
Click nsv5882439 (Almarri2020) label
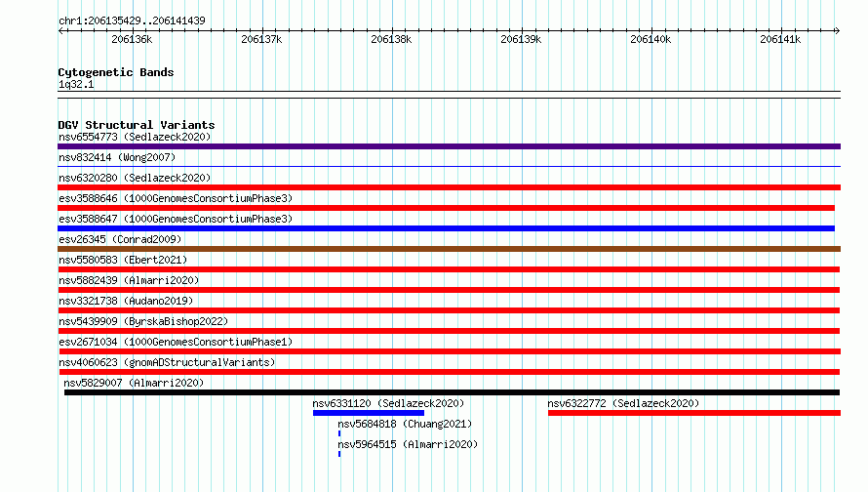tap(129, 280)
